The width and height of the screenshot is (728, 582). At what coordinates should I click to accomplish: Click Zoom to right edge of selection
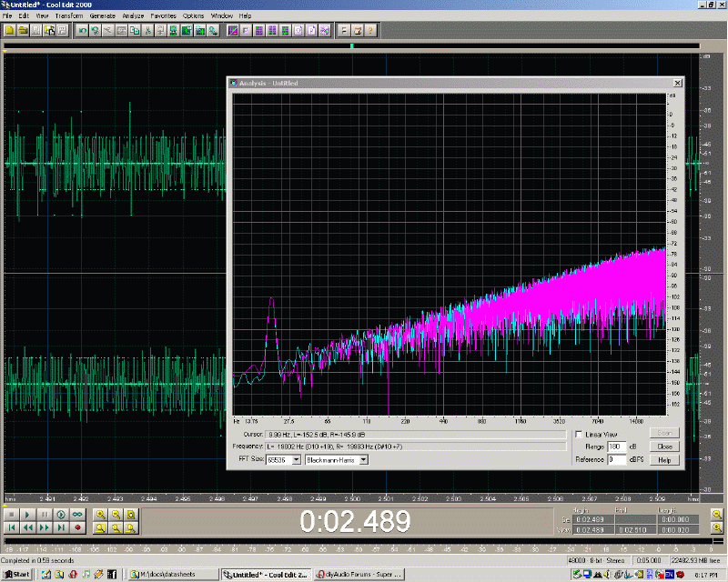click(x=131, y=527)
